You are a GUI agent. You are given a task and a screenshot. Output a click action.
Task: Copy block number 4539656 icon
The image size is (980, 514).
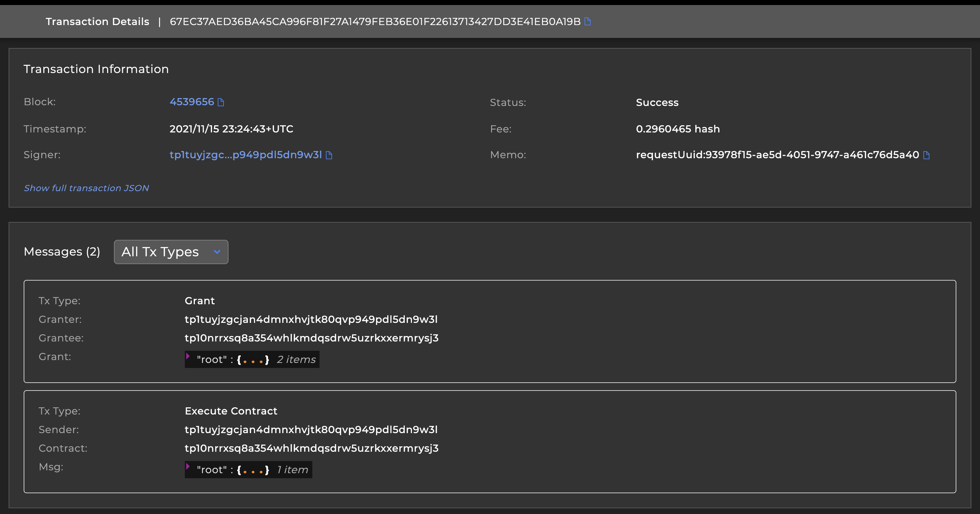pos(221,102)
